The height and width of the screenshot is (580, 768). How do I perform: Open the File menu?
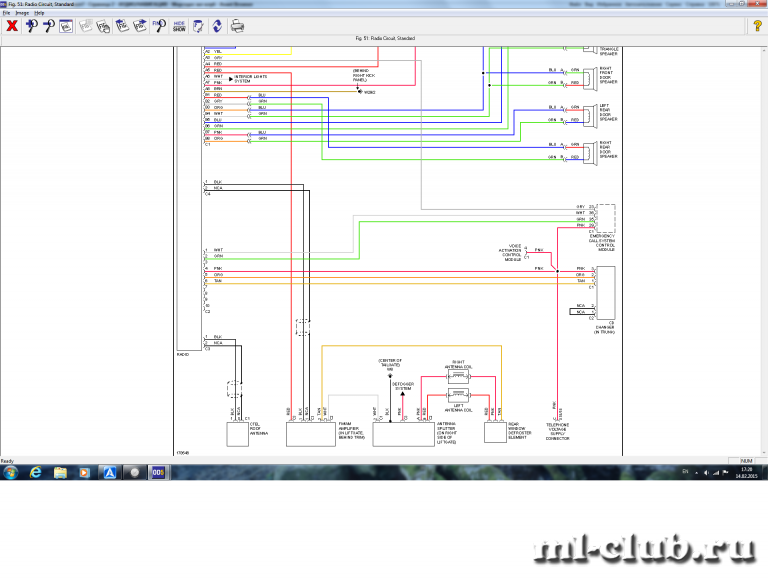click(6, 13)
